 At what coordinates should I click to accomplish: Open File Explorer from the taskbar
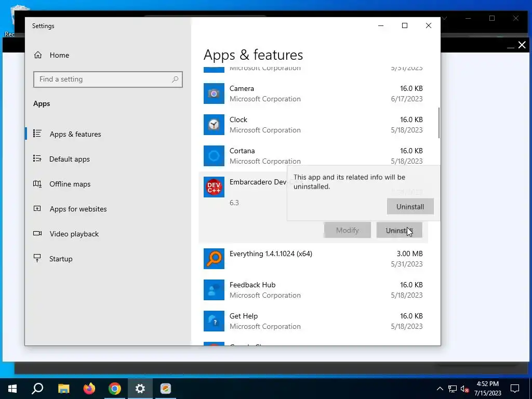point(63,389)
